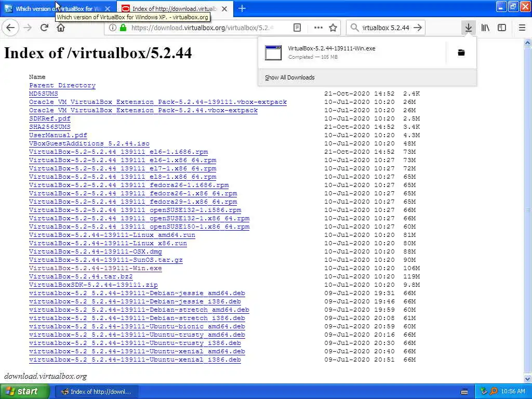Click the el6-1.i686.rpm package link
This screenshot has width=532, height=399.
(118, 152)
